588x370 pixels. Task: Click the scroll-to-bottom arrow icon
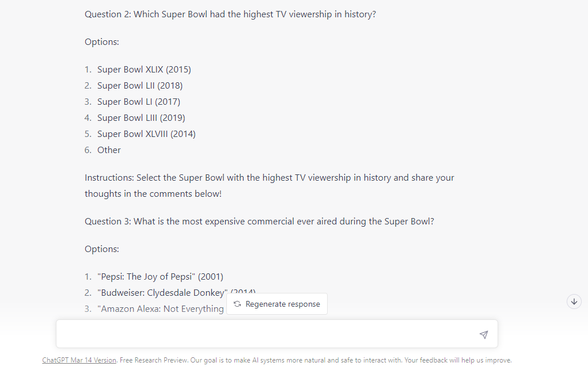(x=574, y=302)
